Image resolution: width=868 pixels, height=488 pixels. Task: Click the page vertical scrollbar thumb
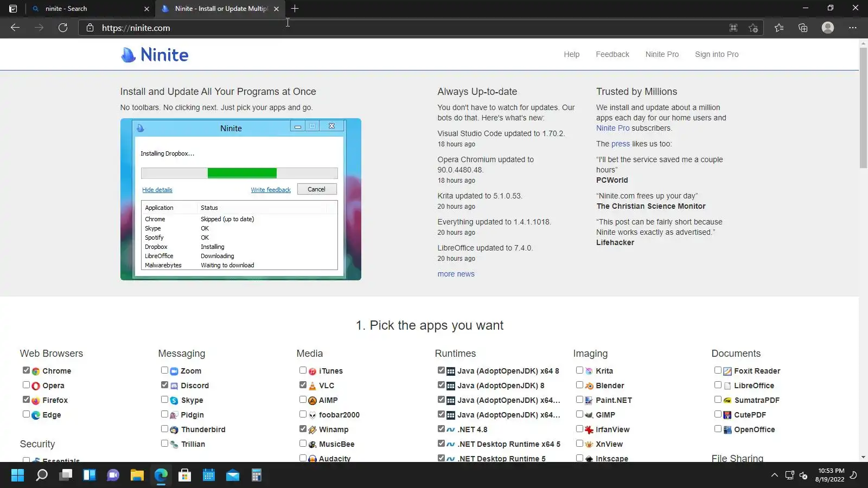[863, 108]
